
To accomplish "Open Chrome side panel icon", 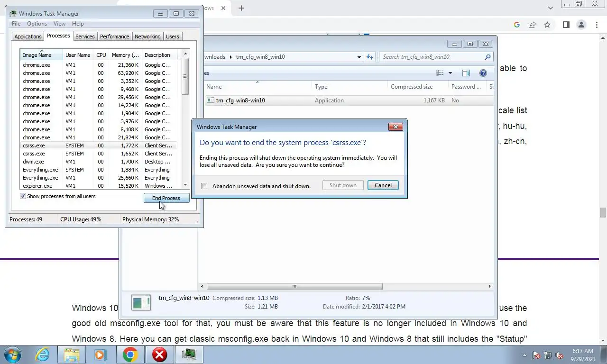I will 566,25.
